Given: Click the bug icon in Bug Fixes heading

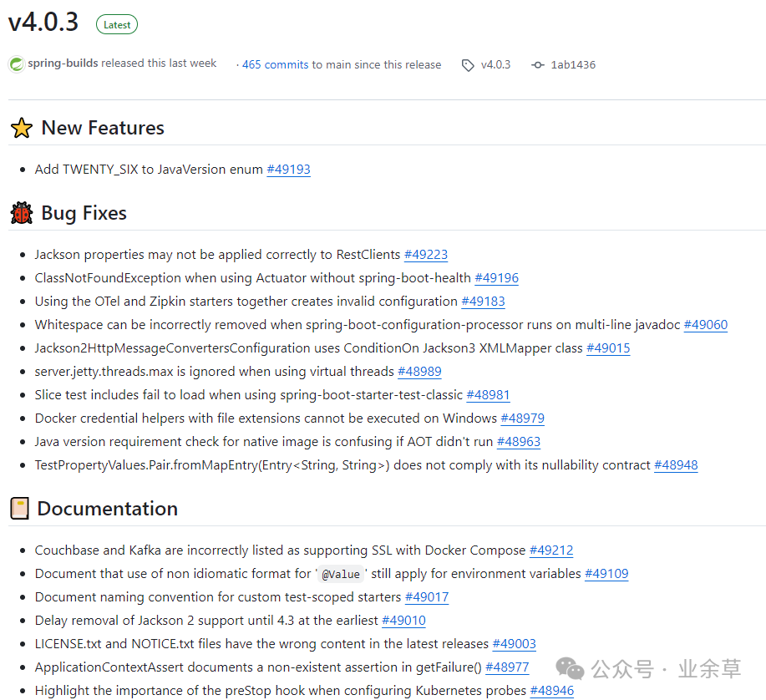Looking at the screenshot, I should click(21, 213).
